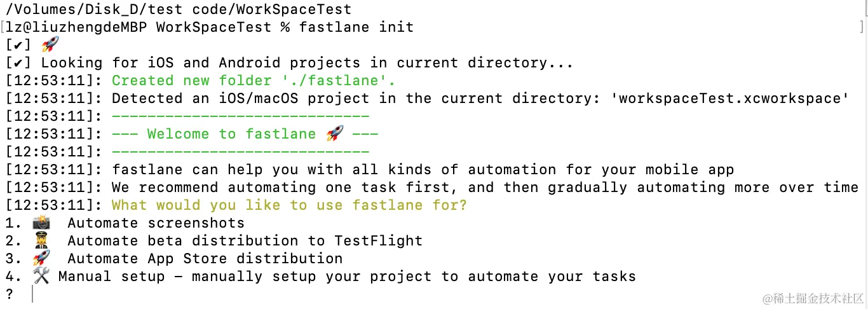
Task: Select the 'Automate App Store distribution' line
Action: (205, 259)
